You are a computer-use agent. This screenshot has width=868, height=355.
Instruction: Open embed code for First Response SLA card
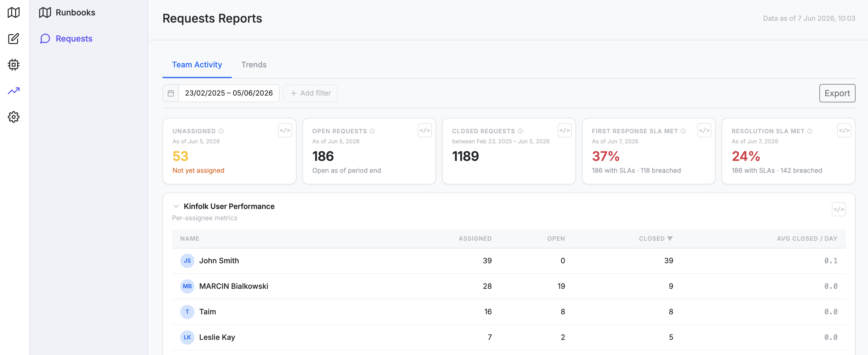pyautogui.click(x=704, y=131)
